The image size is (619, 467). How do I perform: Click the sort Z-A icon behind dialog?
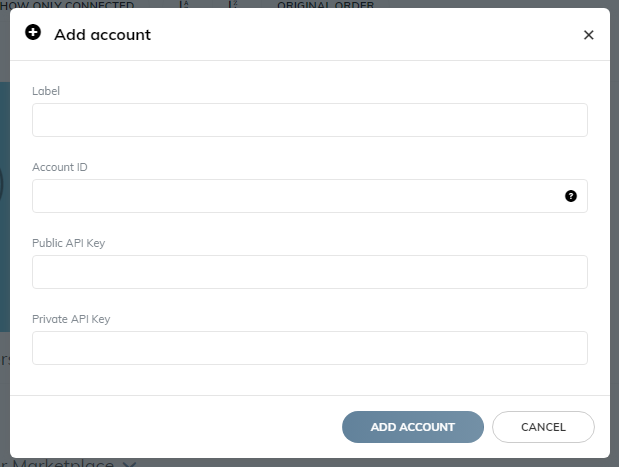point(233,4)
